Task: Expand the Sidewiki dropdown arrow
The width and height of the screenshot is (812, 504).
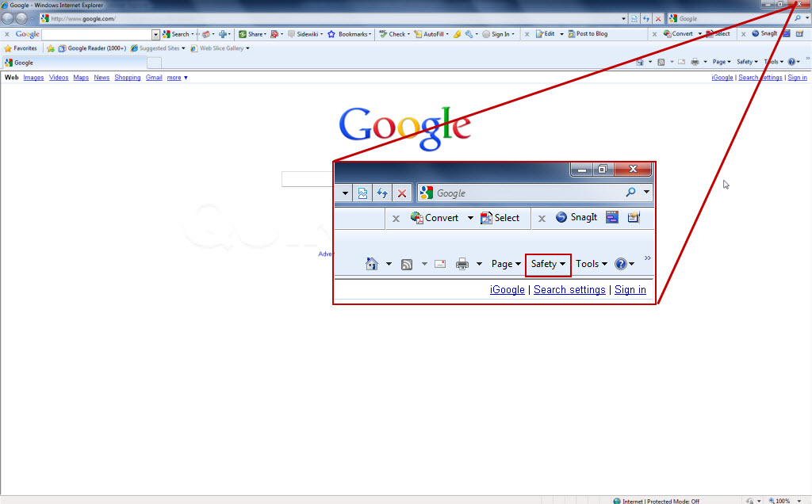Action: tap(322, 34)
